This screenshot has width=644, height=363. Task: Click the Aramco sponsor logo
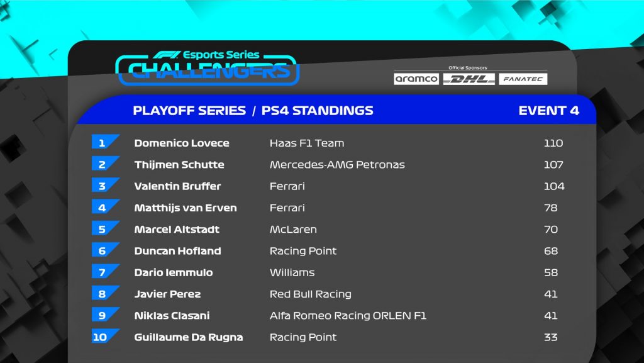[416, 79]
